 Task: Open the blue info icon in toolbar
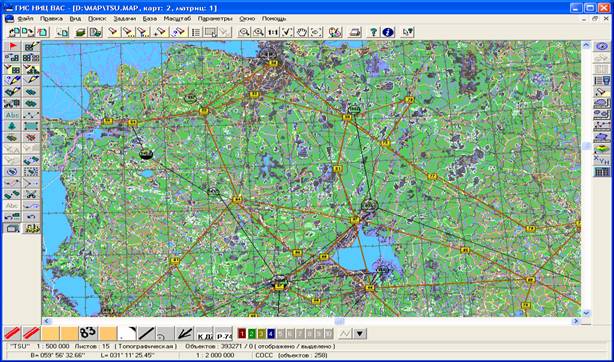(388, 32)
